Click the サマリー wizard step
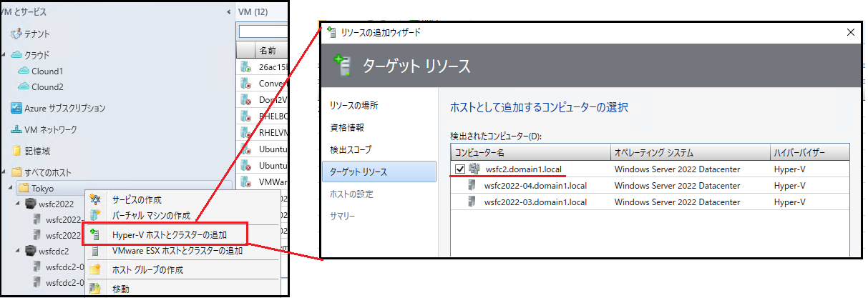 (343, 216)
